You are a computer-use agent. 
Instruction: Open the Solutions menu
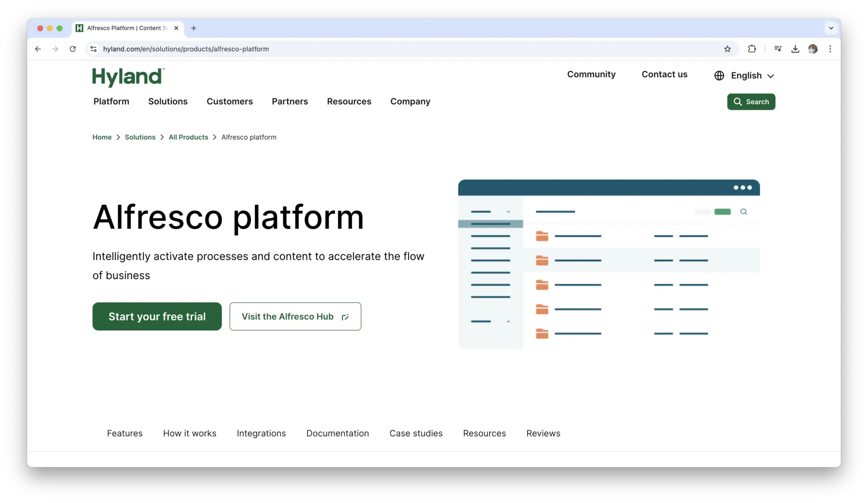pyautogui.click(x=168, y=102)
